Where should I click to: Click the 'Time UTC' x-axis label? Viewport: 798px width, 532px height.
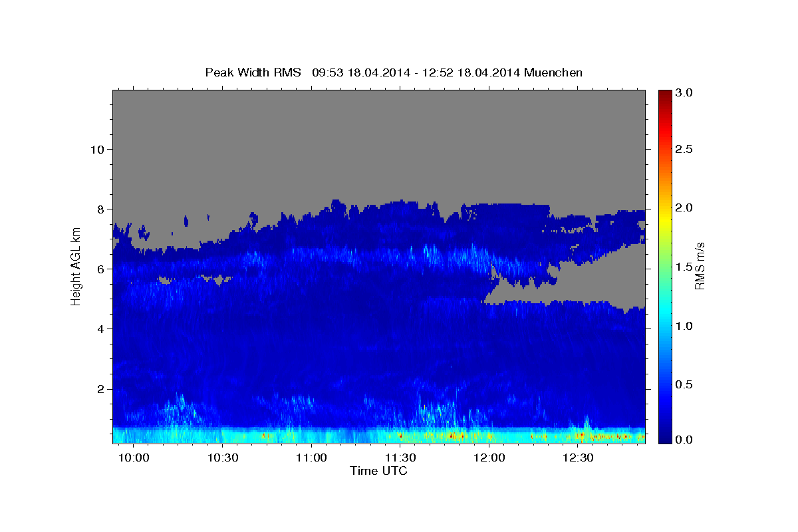tap(378, 471)
